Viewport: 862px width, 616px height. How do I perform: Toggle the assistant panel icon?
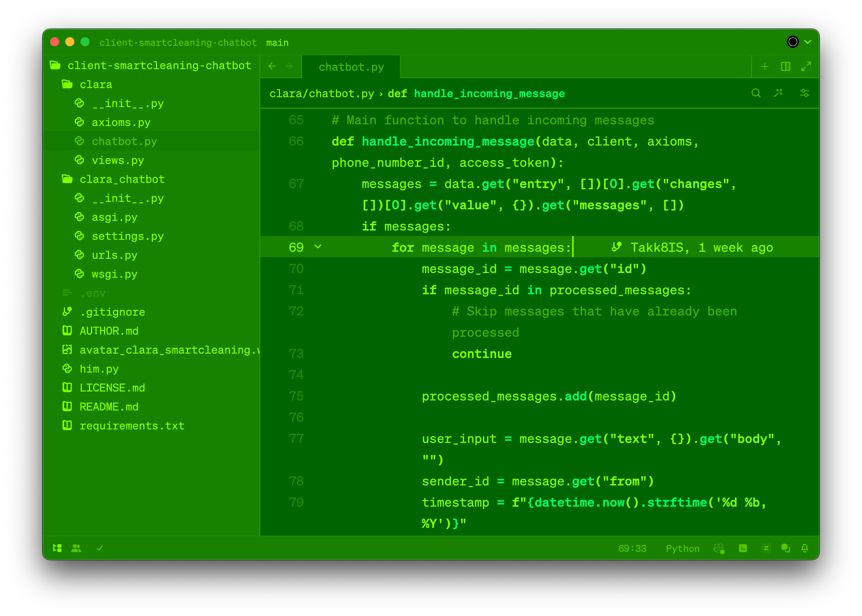766,548
